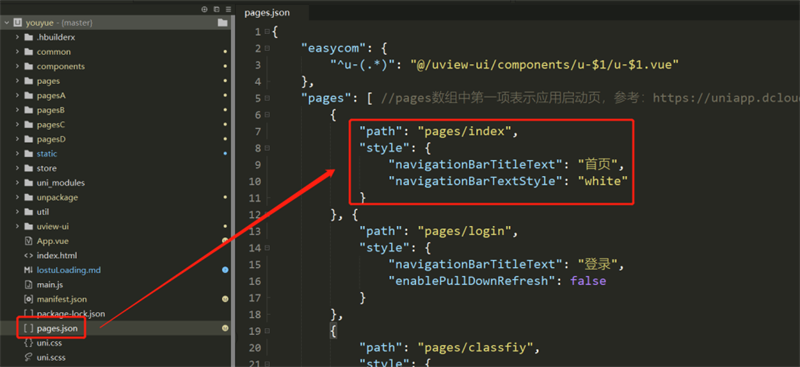Toggle the fold marker on line 8

[x=267, y=148]
